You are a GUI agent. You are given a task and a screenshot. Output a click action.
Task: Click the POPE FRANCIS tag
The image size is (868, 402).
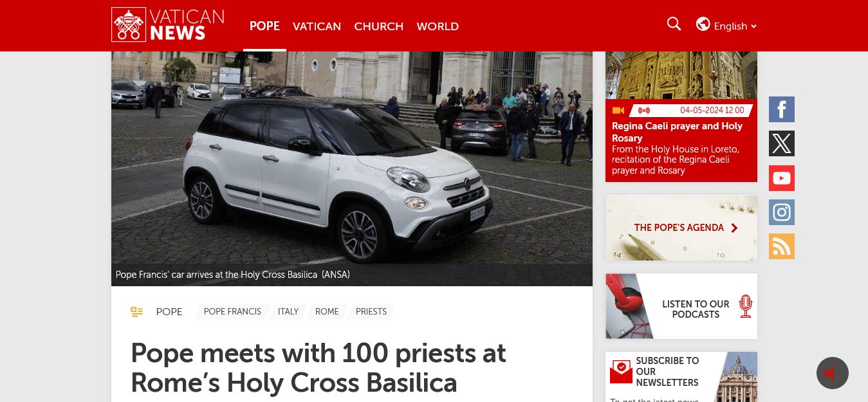(x=232, y=312)
